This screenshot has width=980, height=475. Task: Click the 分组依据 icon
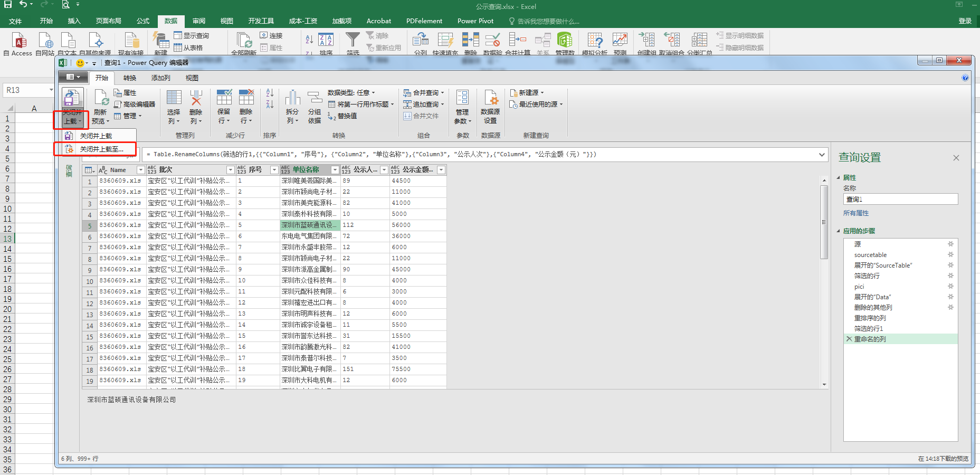pyautogui.click(x=315, y=98)
